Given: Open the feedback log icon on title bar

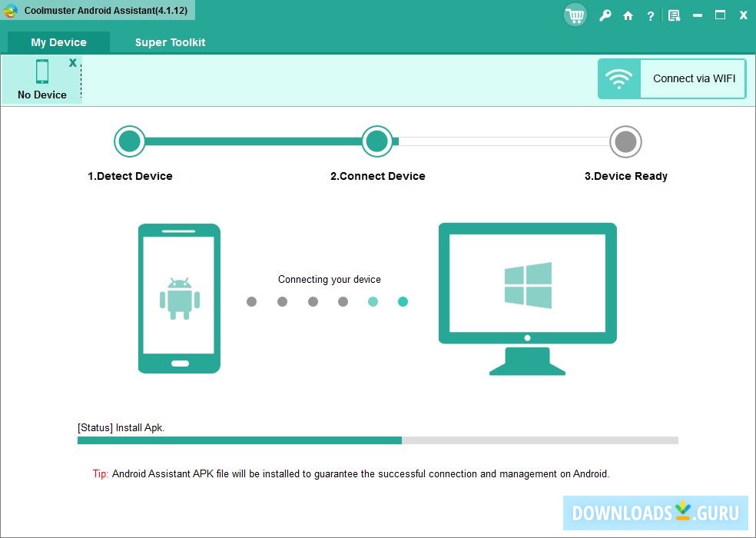Looking at the screenshot, I should coord(674,15).
